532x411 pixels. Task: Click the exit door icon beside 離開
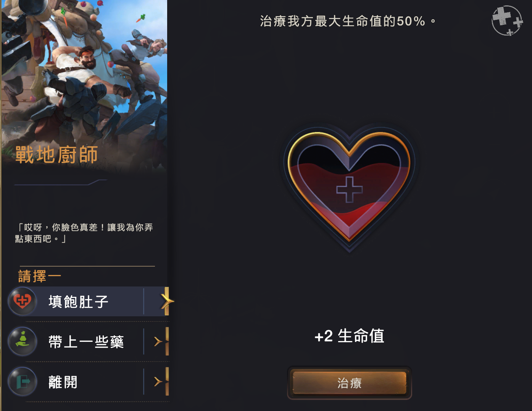tap(23, 381)
